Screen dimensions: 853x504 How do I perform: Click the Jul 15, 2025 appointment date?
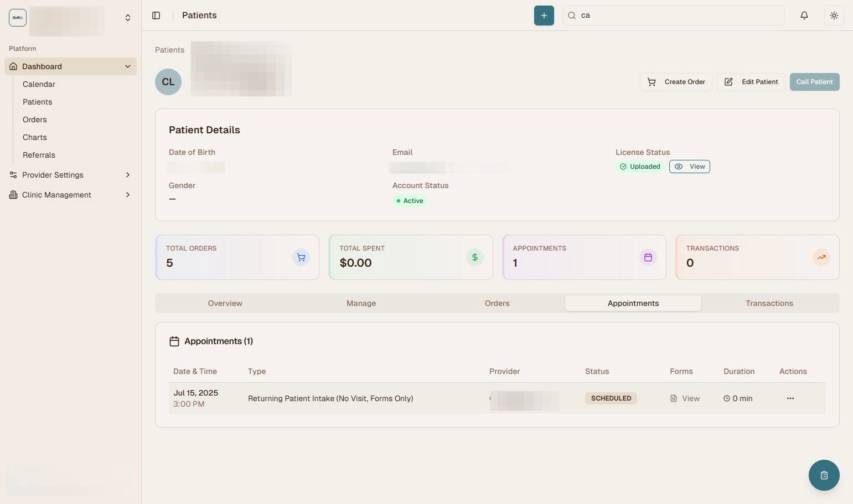click(x=195, y=393)
